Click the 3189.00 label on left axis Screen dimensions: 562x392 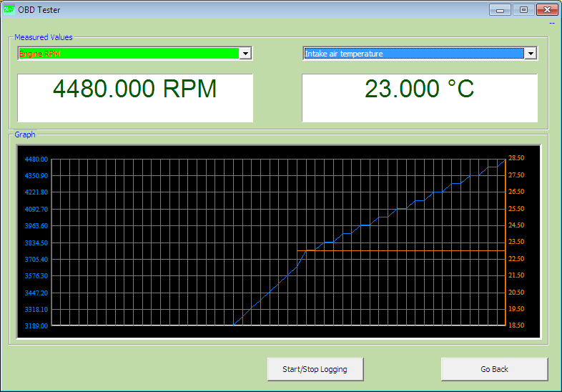[36, 326]
